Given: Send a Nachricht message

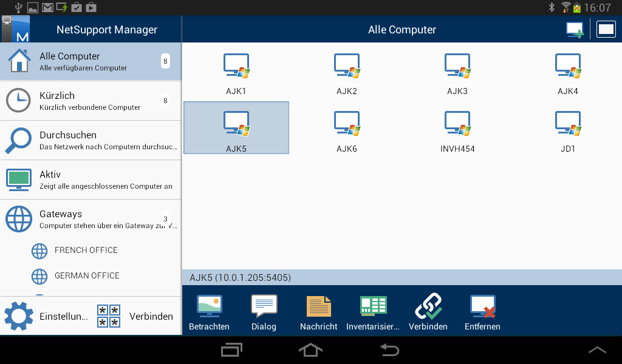Looking at the screenshot, I should point(318,312).
